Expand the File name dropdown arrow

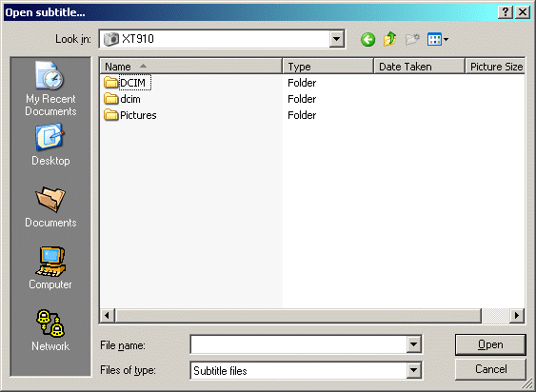413,344
